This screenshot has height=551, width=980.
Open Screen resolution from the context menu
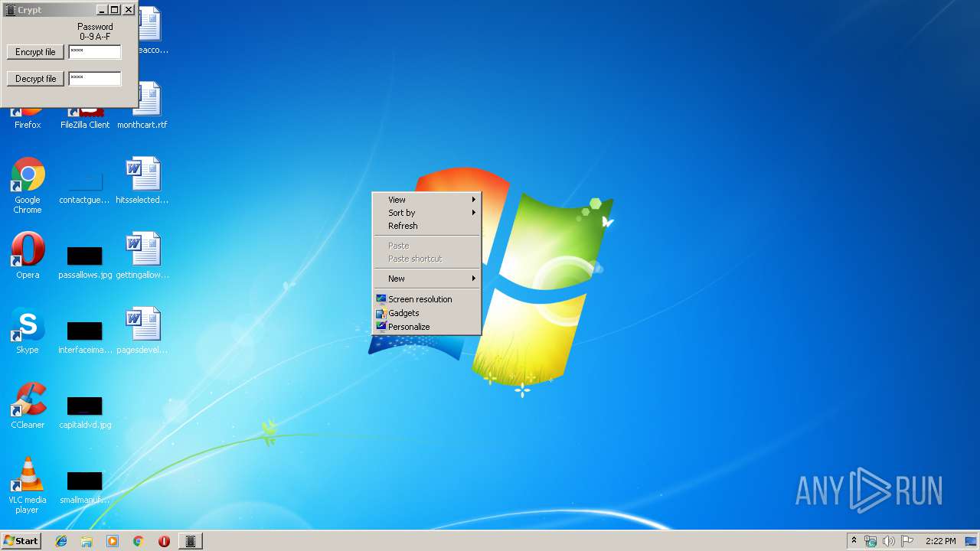tap(426, 299)
